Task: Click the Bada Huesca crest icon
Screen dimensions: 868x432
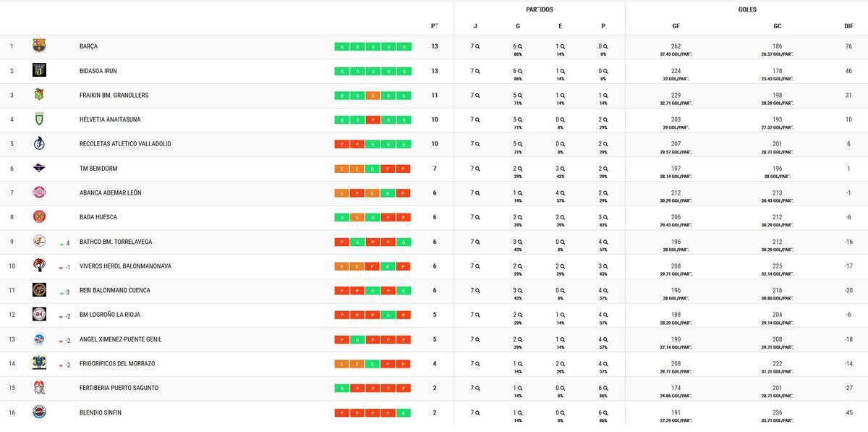Action: tap(38, 216)
